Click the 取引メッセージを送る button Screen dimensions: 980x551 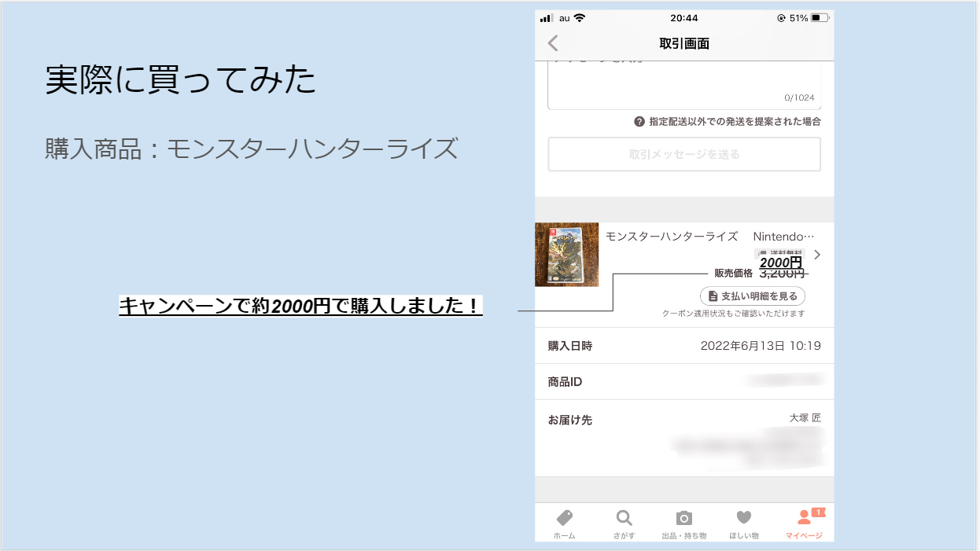tap(684, 154)
